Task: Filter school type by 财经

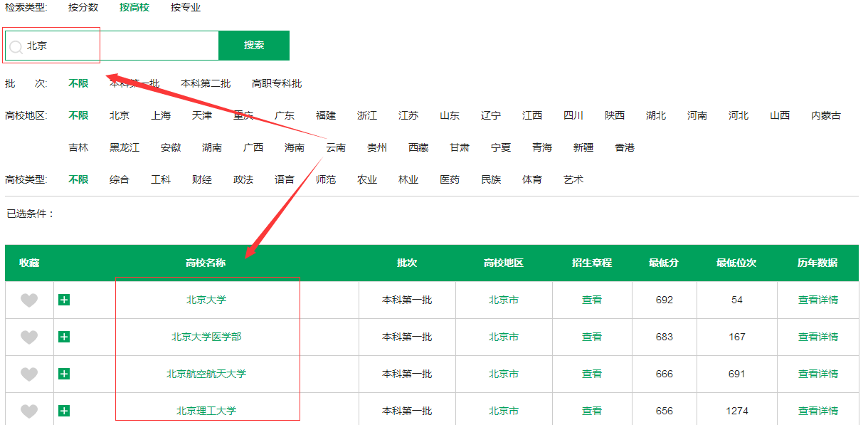Action: (x=202, y=179)
